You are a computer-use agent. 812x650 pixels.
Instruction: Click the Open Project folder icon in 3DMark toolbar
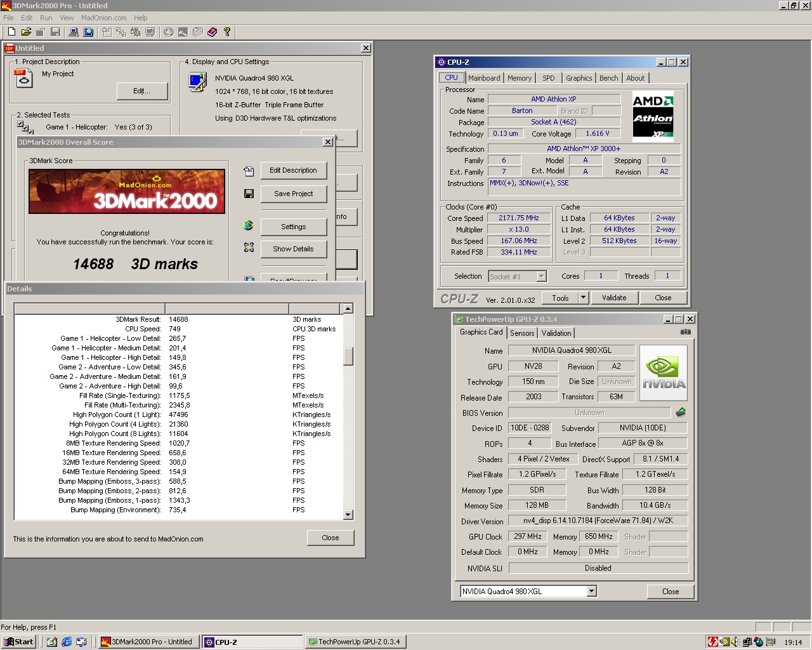[27, 32]
